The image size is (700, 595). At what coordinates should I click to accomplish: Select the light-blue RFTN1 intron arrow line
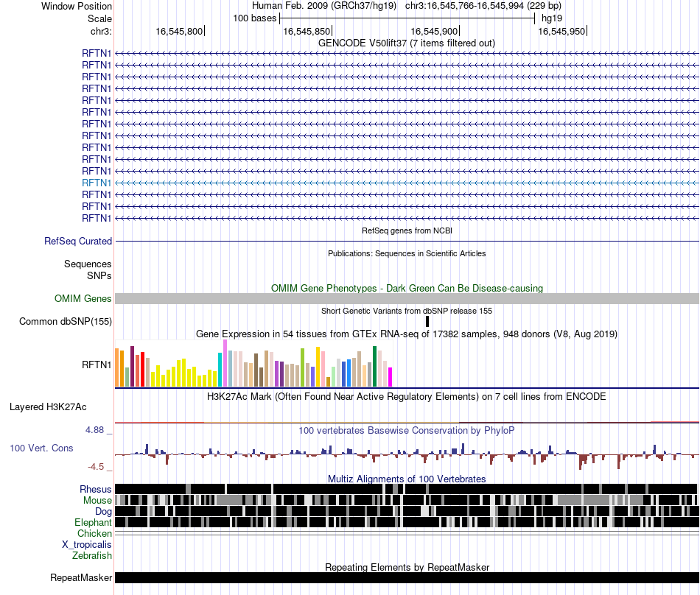click(407, 183)
